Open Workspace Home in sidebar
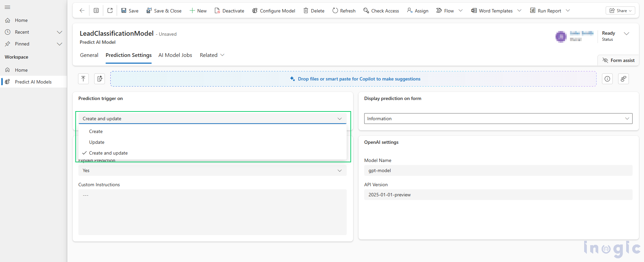Viewport: 644px width, 262px height. 33,70
